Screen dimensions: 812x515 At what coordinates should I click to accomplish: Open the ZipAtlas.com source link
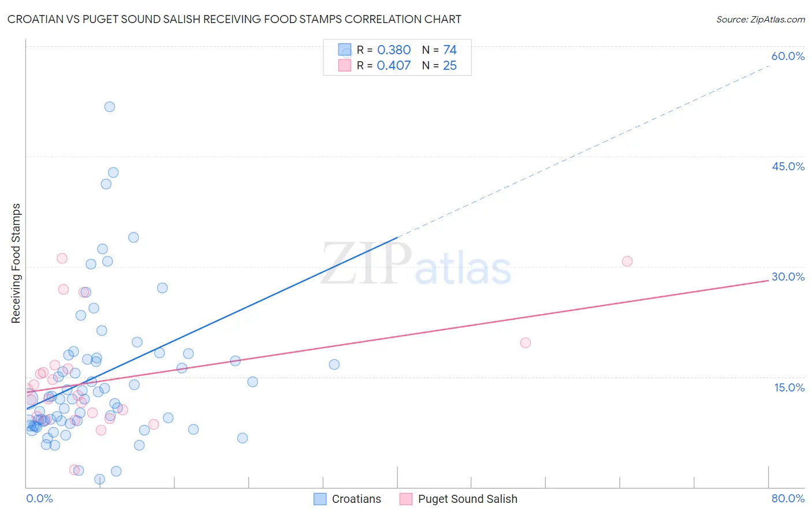click(761, 19)
